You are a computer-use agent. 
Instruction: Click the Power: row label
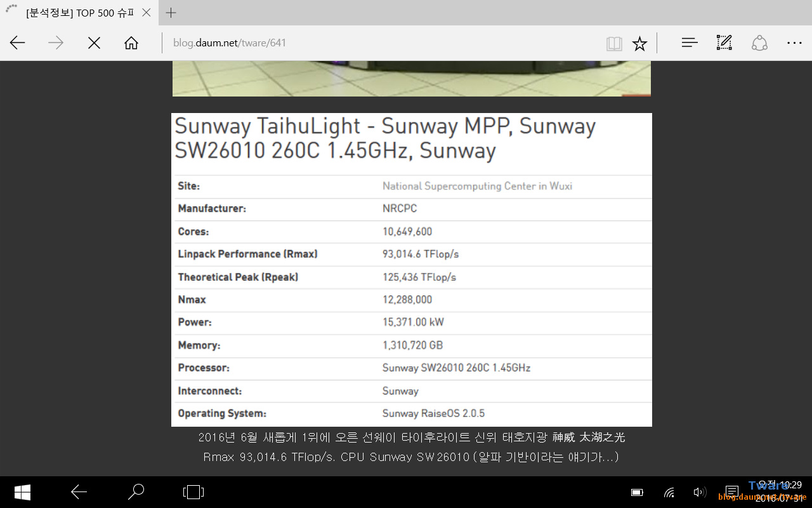click(x=195, y=322)
